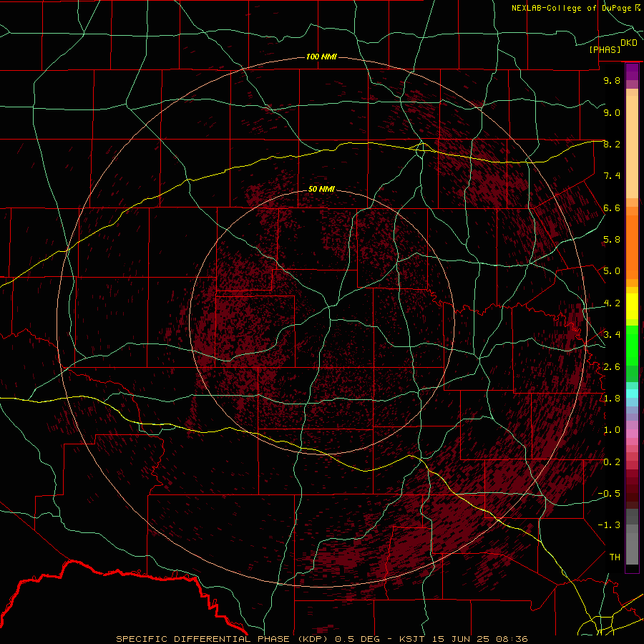Click the 50 NMI range ring label

click(x=321, y=189)
